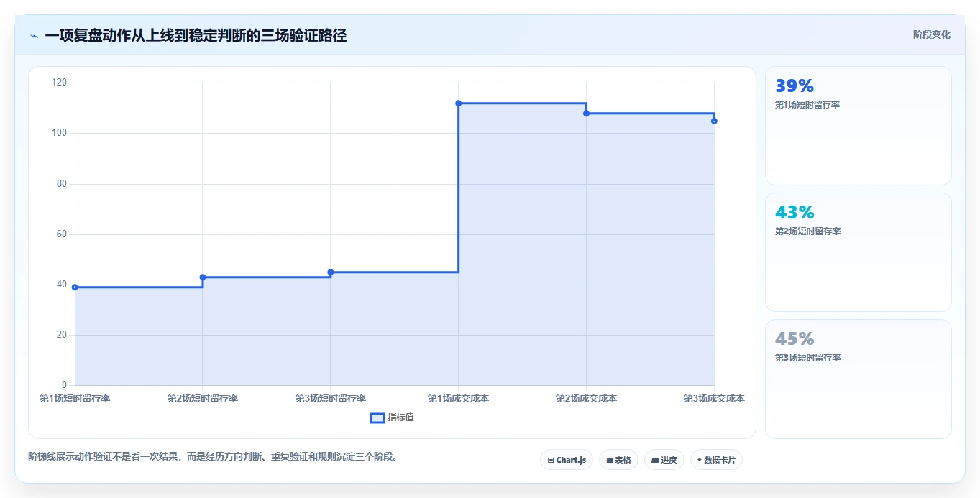Viewport: 980px width, 498px height.
Task: Click the 表格 chip
Action: point(618,460)
